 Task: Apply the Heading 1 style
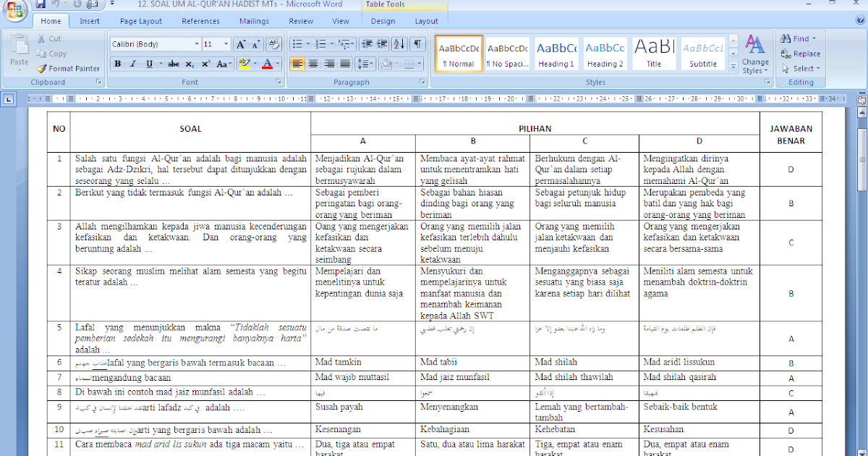[x=556, y=54]
